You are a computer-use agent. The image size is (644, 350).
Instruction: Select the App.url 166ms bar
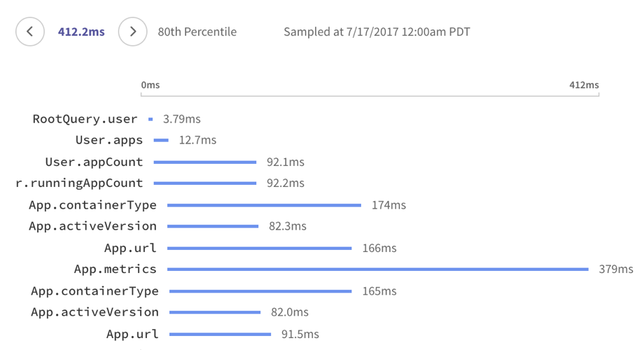click(260, 248)
